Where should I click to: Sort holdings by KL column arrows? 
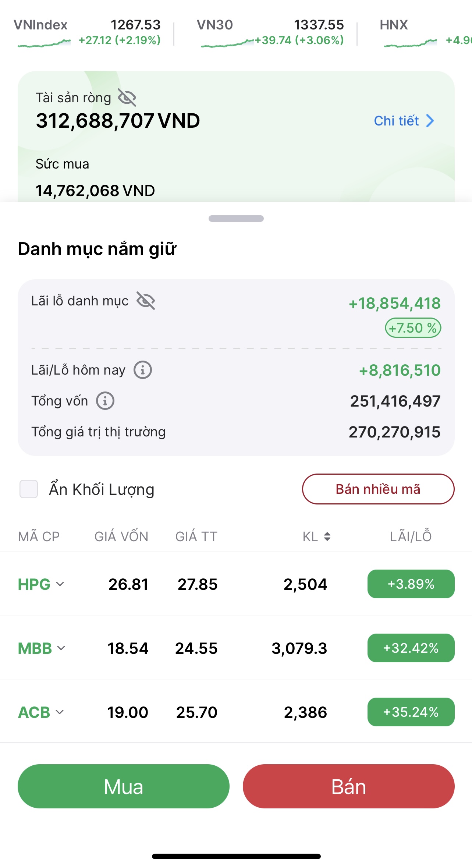[x=327, y=536]
